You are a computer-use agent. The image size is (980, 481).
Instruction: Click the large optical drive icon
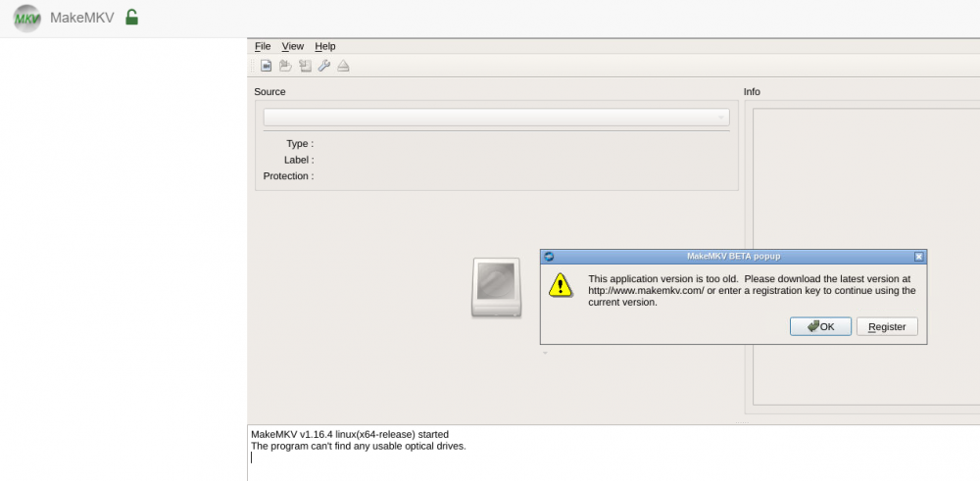(x=496, y=287)
